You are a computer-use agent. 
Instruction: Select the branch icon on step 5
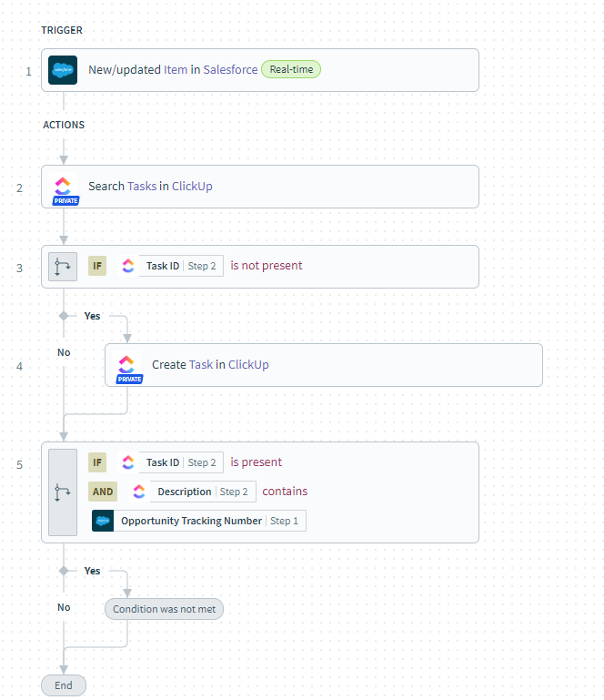click(x=63, y=492)
